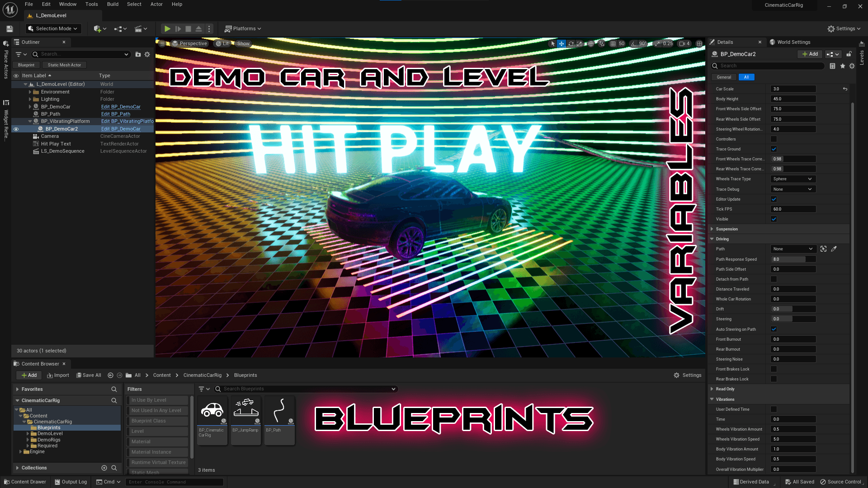Click the eyedropper pick actor icon for Path
The image size is (868, 488).
pos(834,249)
